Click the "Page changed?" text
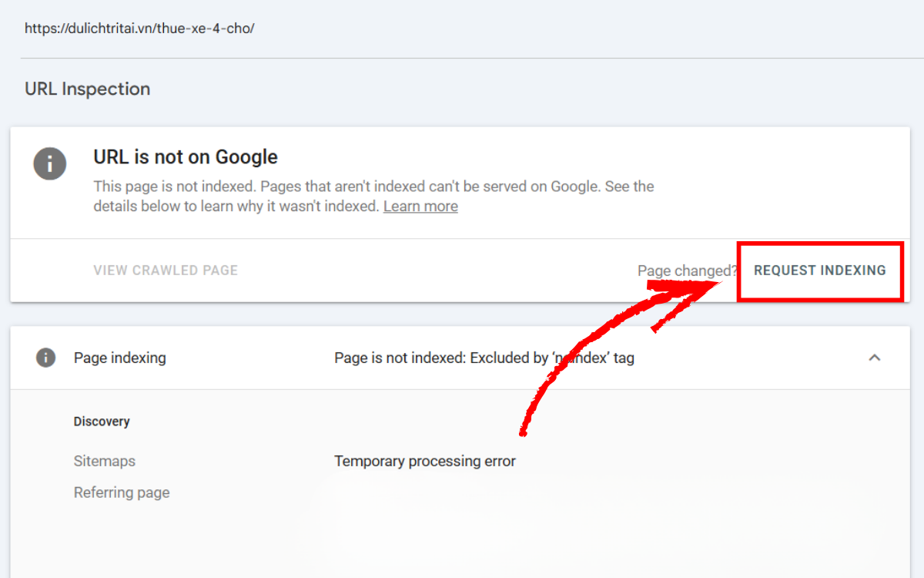Viewport: 924px width, 578px height. coord(686,271)
